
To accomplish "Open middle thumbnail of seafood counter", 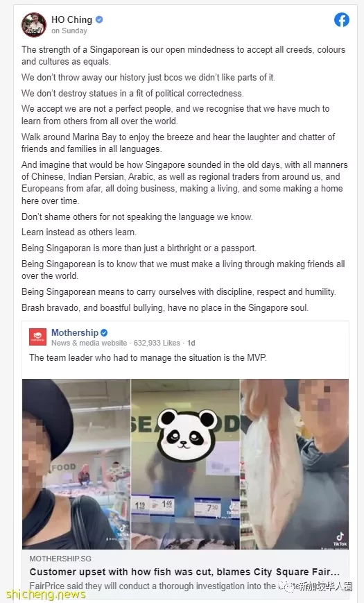I will pyautogui.click(x=186, y=464).
